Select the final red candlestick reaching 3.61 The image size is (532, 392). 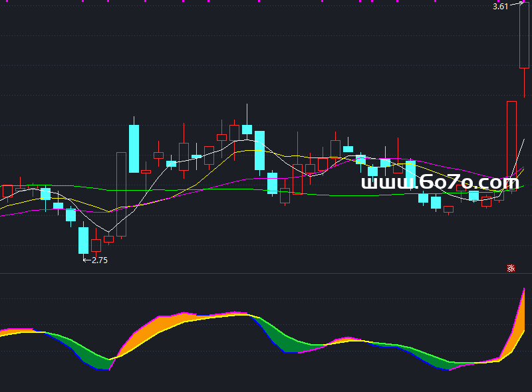[x=524, y=50]
